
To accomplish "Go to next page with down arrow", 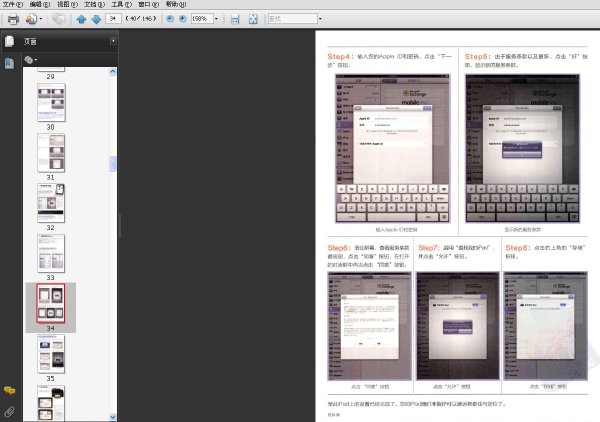I will tap(96, 19).
